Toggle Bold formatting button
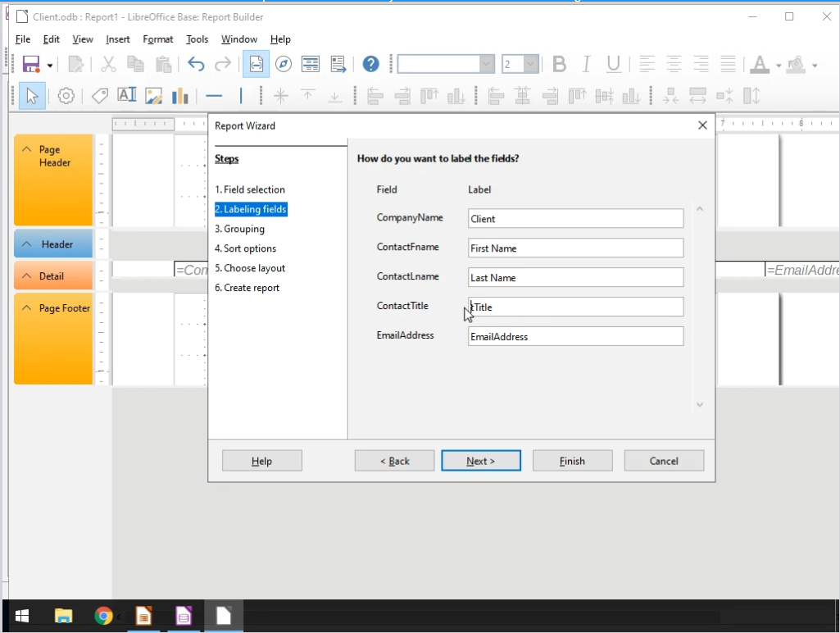Image resolution: width=840 pixels, height=633 pixels. 559,64
